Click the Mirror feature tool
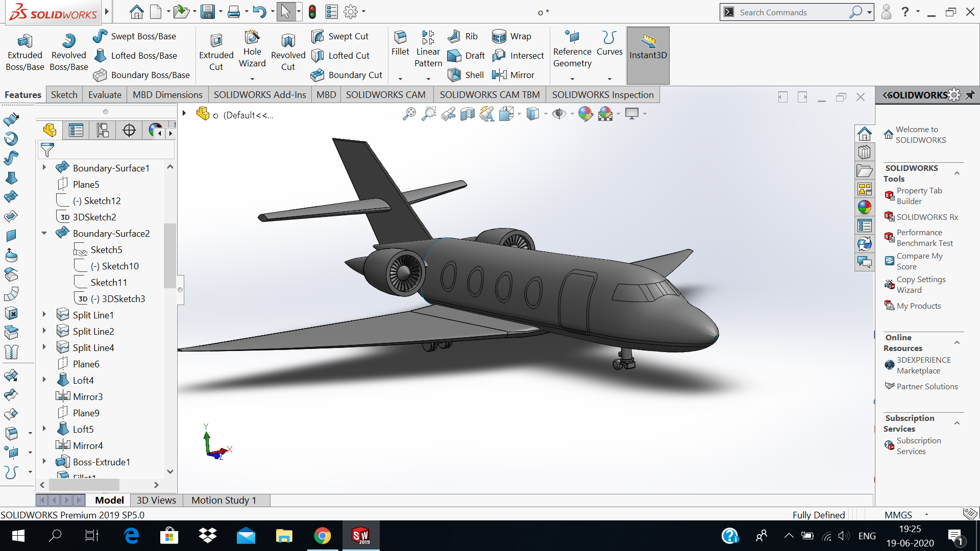 (x=513, y=75)
